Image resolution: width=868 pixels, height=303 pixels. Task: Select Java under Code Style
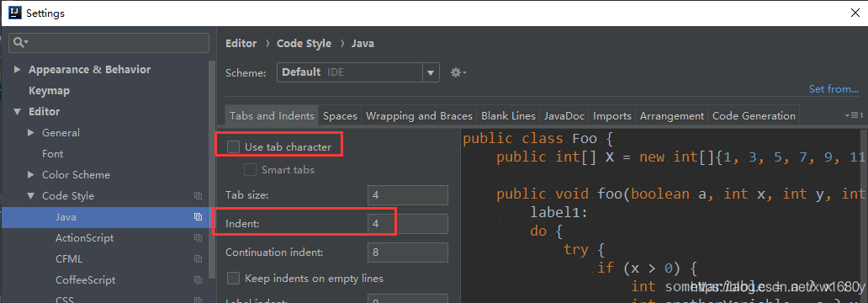(105, 217)
